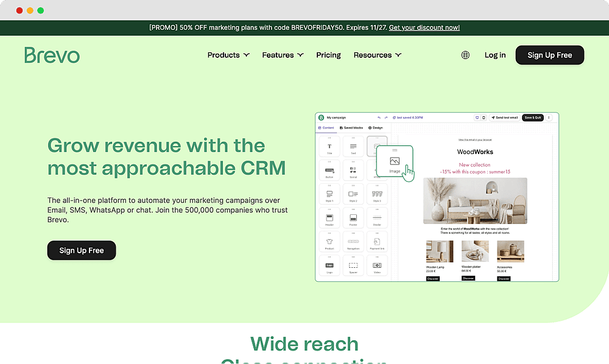Select the Payment link block
Image resolution: width=609 pixels, height=364 pixels.
click(377, 242)
